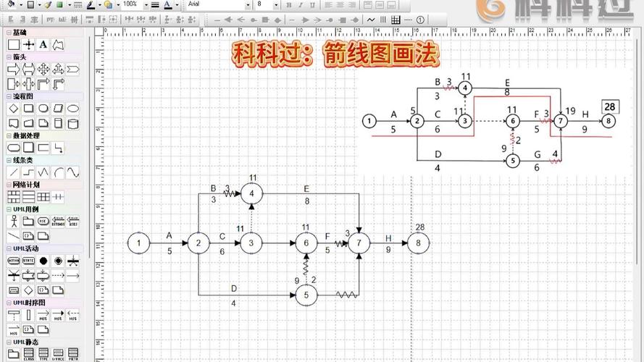Pick the sine curve line tool
Image resolution: width=644 pixels, height=362 pixels.
click(72, 172)
